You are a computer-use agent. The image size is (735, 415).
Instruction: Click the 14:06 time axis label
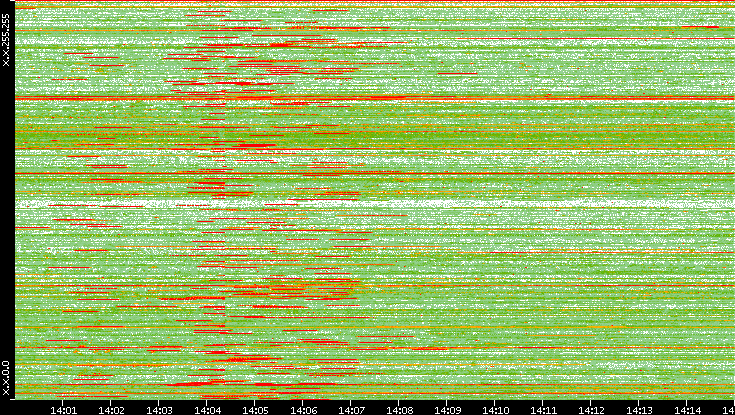point(303,410)
